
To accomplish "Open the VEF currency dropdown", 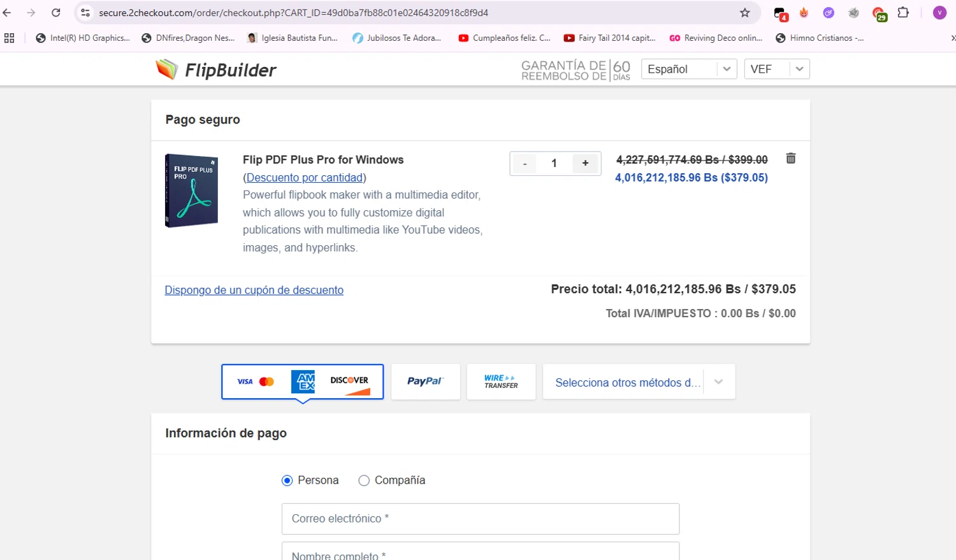I will [777, 69].
